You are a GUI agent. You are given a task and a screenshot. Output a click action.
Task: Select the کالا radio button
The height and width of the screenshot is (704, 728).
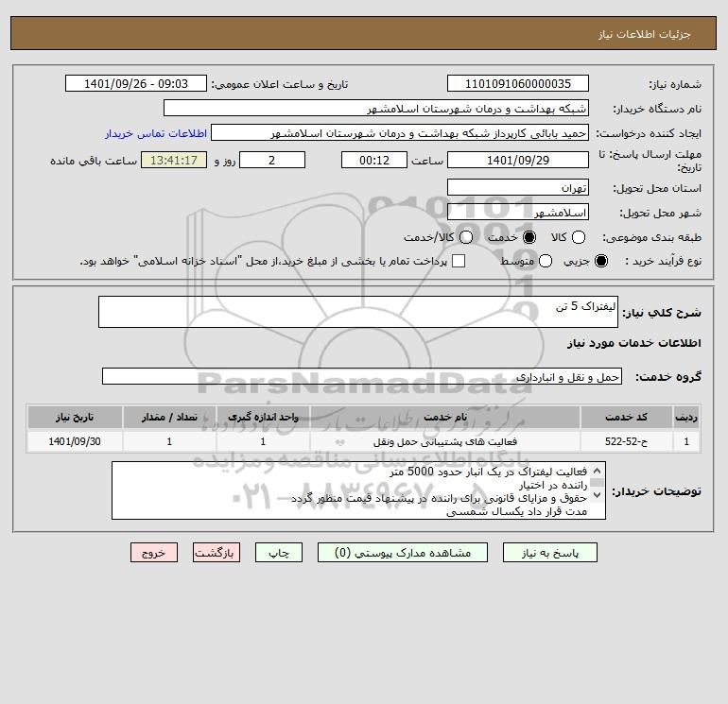coord(578,237)
